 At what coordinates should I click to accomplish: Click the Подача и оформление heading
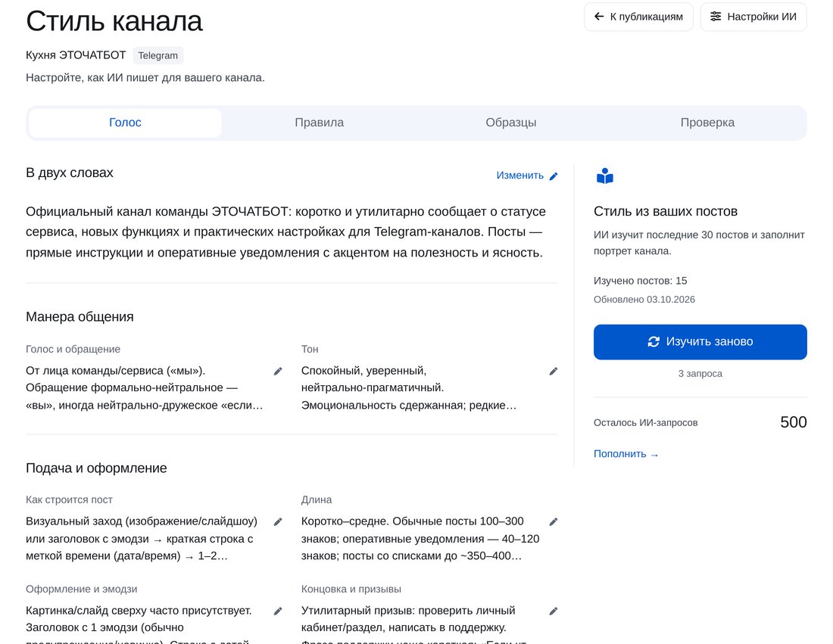(x=96, y=468)
